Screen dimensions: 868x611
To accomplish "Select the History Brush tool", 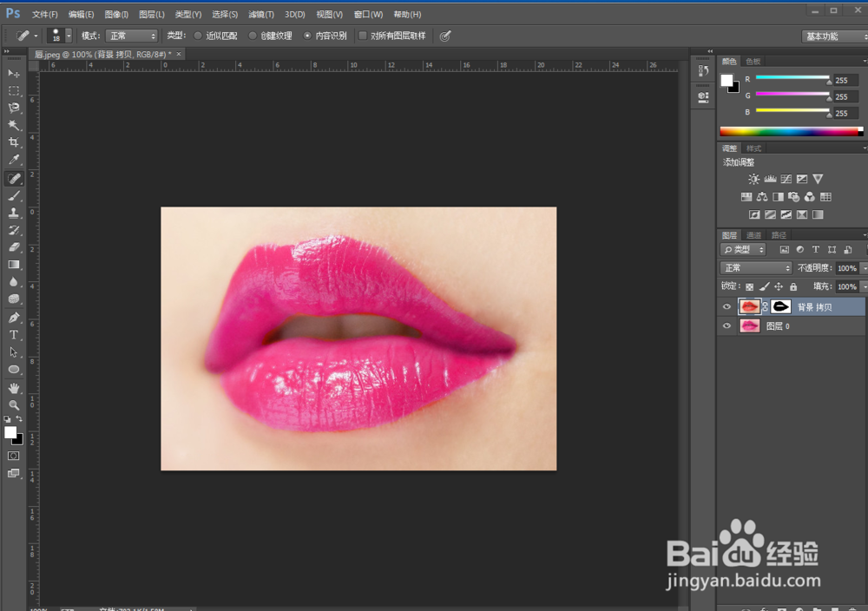I will [x=14, y=230].
